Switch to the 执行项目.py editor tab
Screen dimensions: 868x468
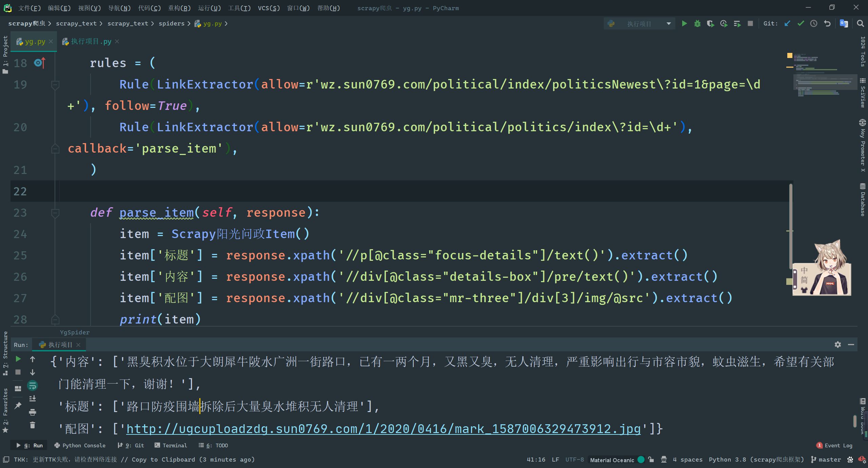pos(91,41)
